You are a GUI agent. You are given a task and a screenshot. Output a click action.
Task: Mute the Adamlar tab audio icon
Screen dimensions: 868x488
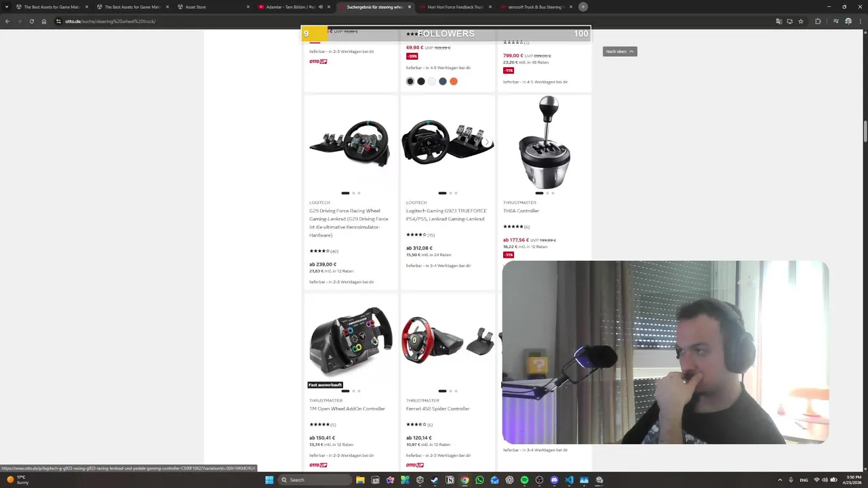tap(321, 7)
